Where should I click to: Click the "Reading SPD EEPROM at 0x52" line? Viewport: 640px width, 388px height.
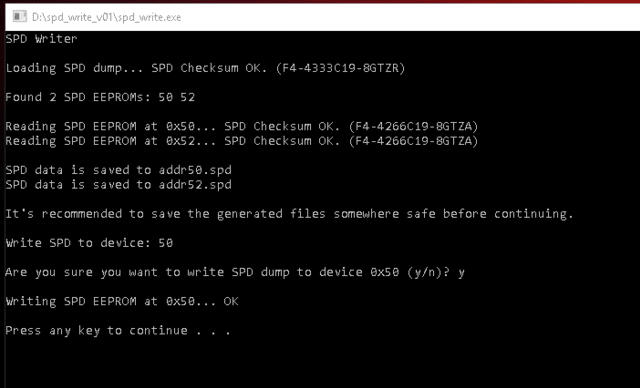[242, 141]
